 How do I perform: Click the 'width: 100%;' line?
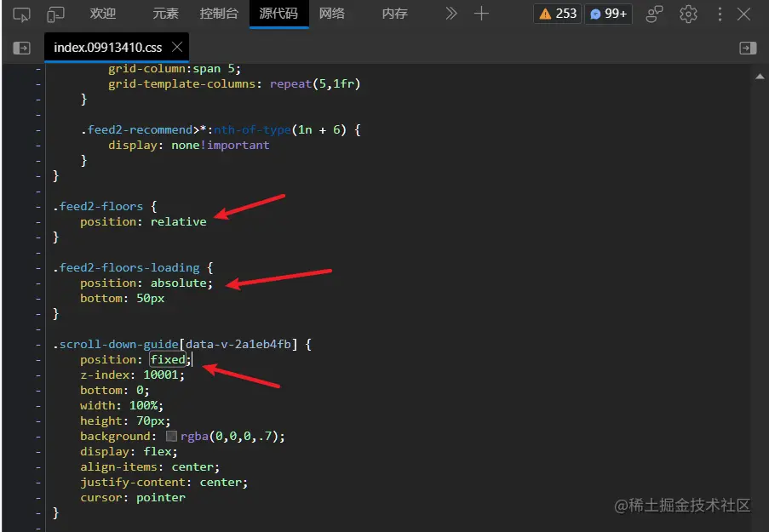point(122,405)
